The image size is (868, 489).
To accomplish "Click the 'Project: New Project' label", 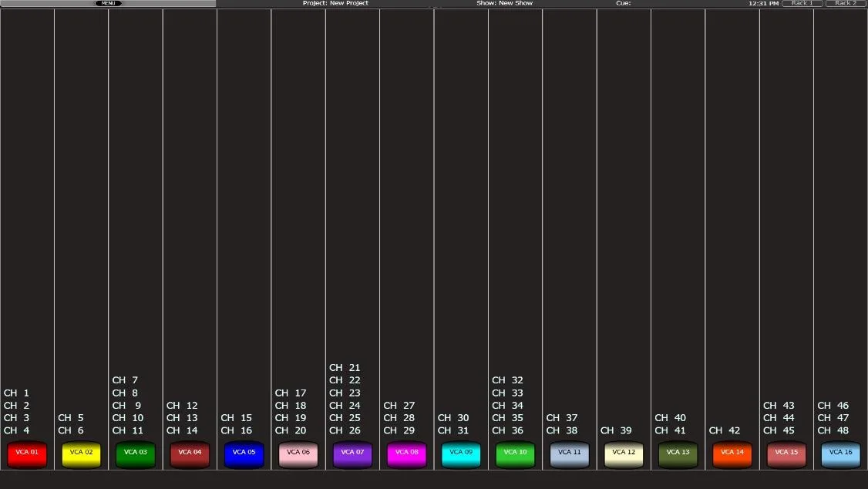I will click(335, 3).
